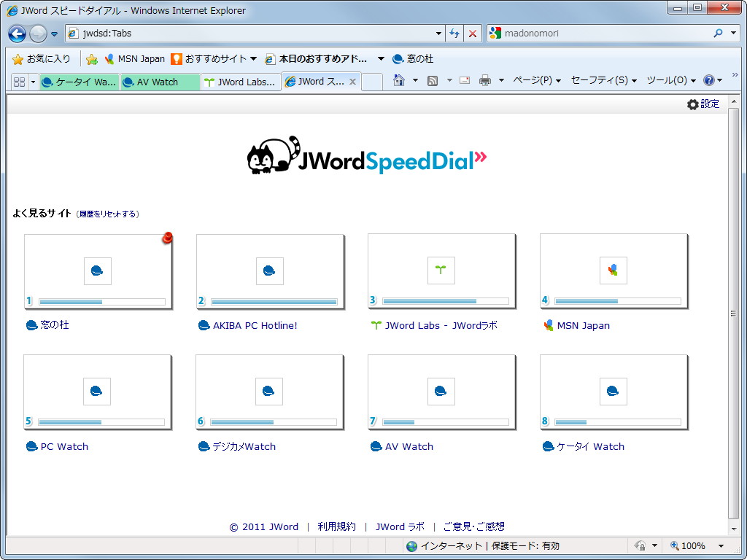Click the Help question mark icon
747x560 pixels.
[709, 80]
